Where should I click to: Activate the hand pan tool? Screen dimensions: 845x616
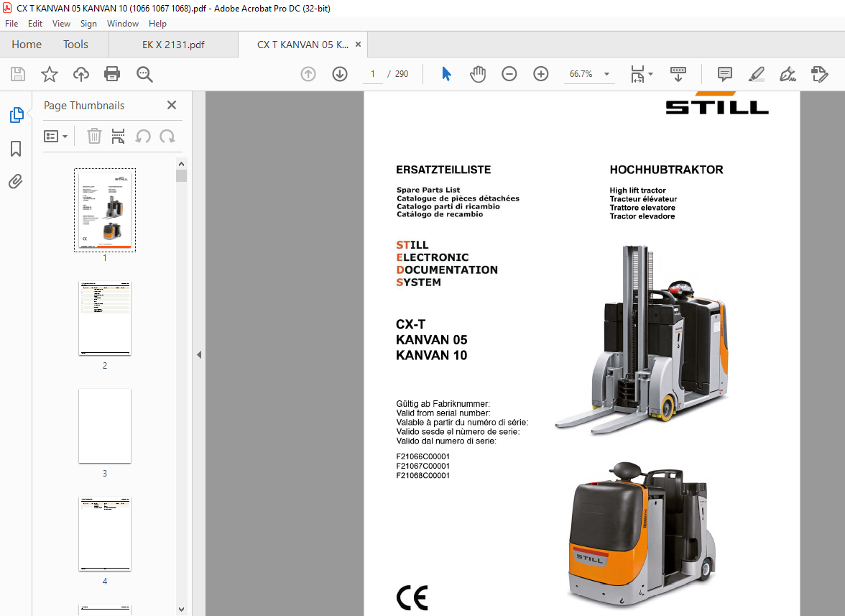point(477,74)
